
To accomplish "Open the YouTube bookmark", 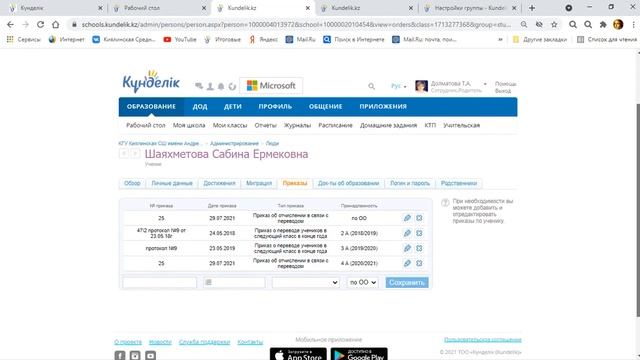I will tap(180, 40).
